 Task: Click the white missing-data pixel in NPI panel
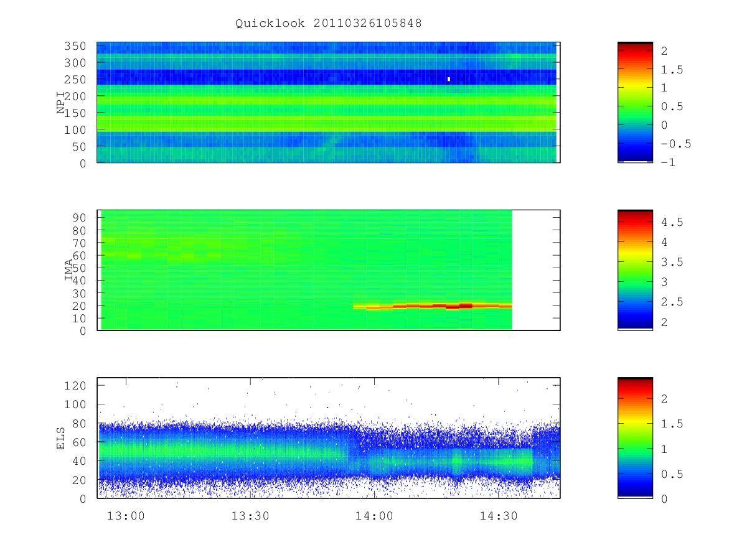pos(449,79)
